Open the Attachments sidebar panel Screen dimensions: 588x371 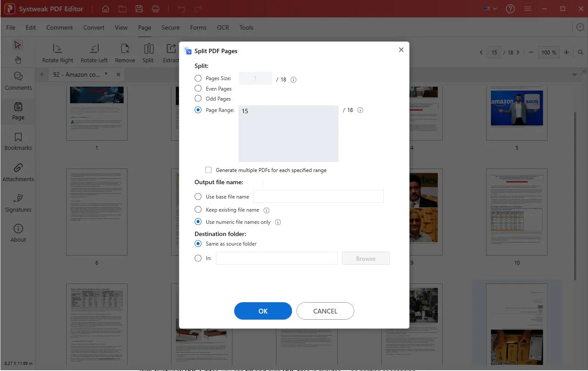click(x=18, y=172)
